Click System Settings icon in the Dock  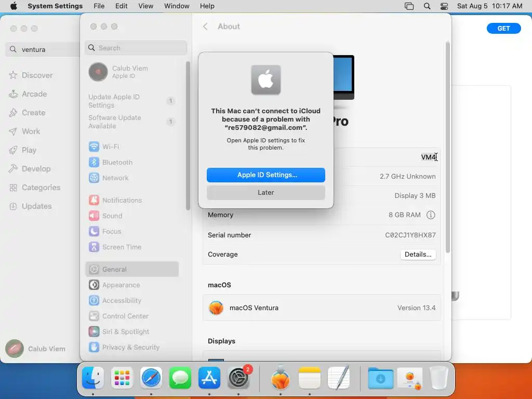(x=238, y=378)
